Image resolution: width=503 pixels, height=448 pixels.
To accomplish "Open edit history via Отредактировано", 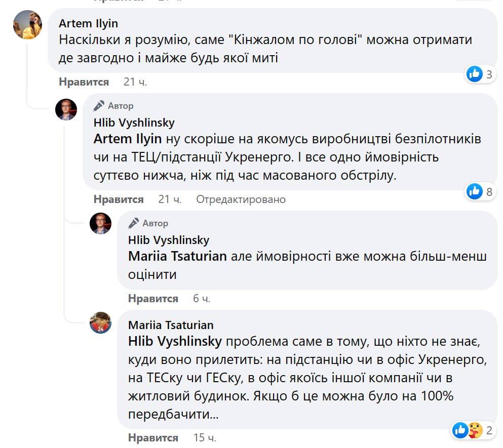I will [241, 199].
